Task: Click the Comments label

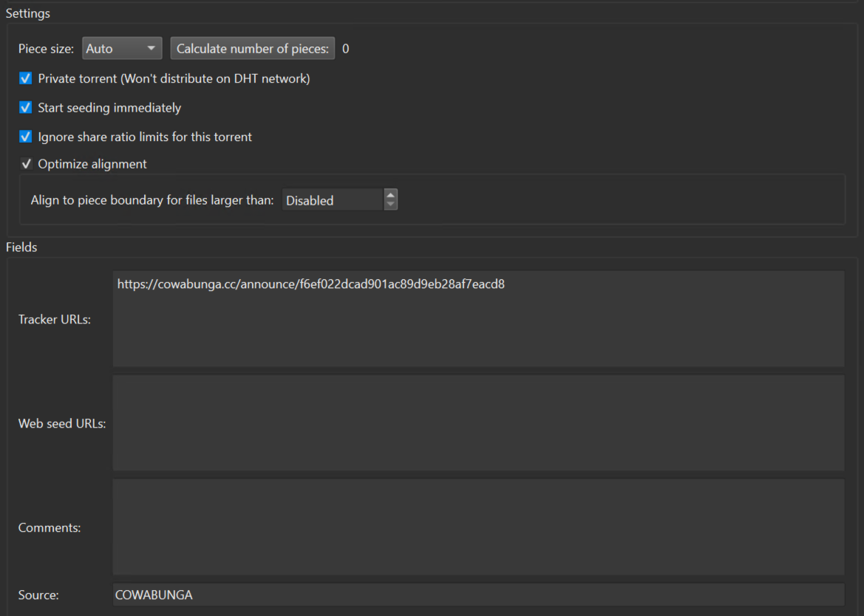Action: [x=50, y=528]
